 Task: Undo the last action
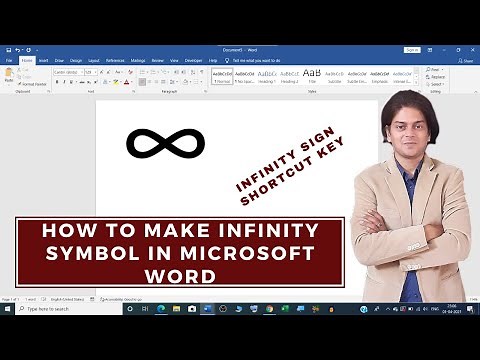(x=17, y=50)
